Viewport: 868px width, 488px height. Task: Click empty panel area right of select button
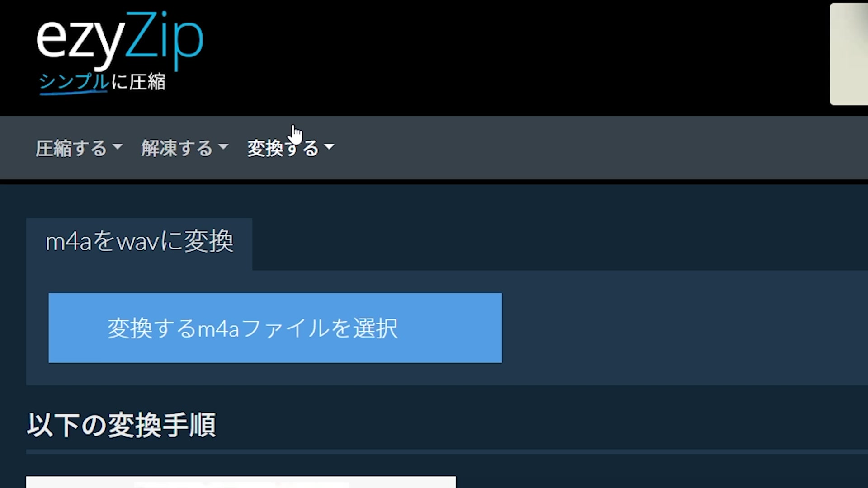point(678,328)
